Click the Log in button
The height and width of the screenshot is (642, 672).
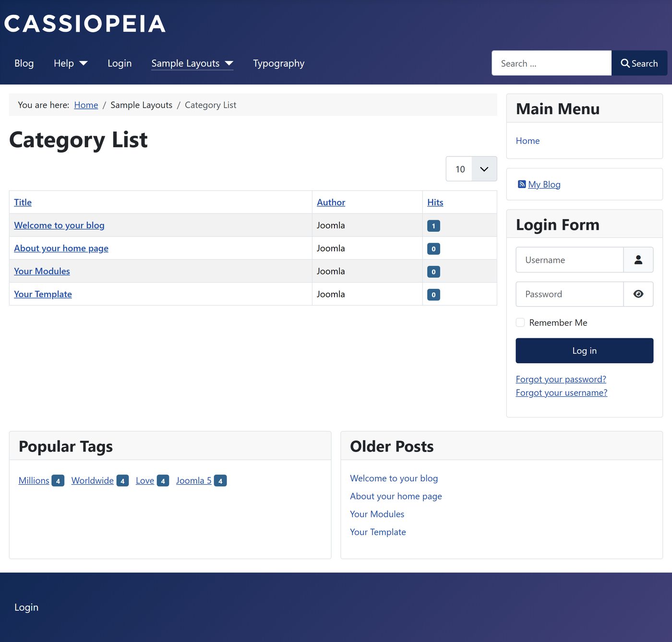(x=584, y=351)
